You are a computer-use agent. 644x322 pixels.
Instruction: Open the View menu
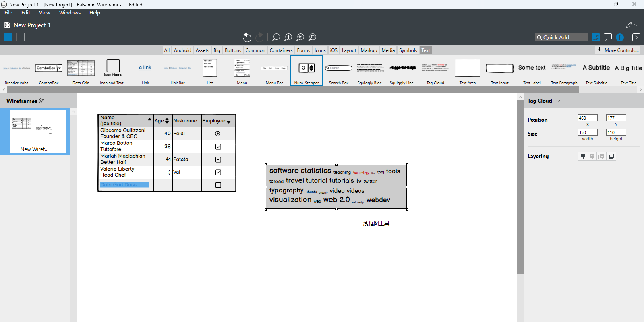pyautogui.click(x=45, y=13)
